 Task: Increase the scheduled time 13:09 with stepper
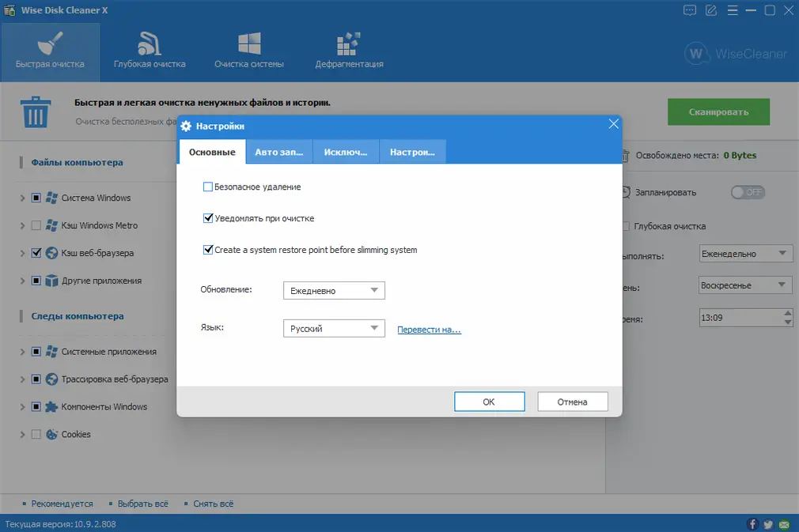[787, 314]
